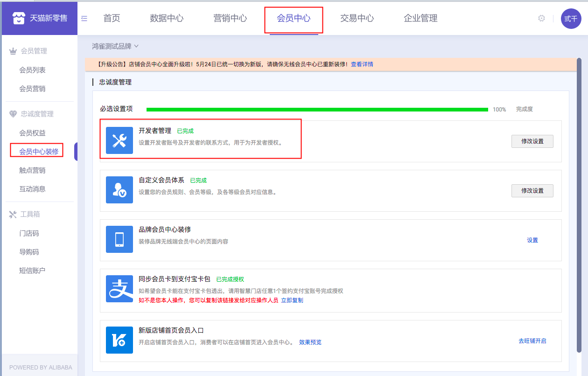
Task: Open 会员营销 in the sidebar
Action: pos(32,89)
